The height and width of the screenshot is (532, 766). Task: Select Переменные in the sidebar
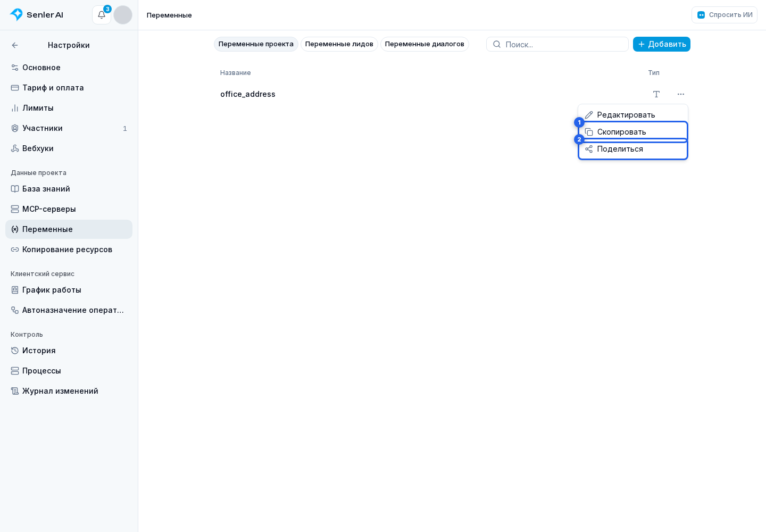pos(69,229)
